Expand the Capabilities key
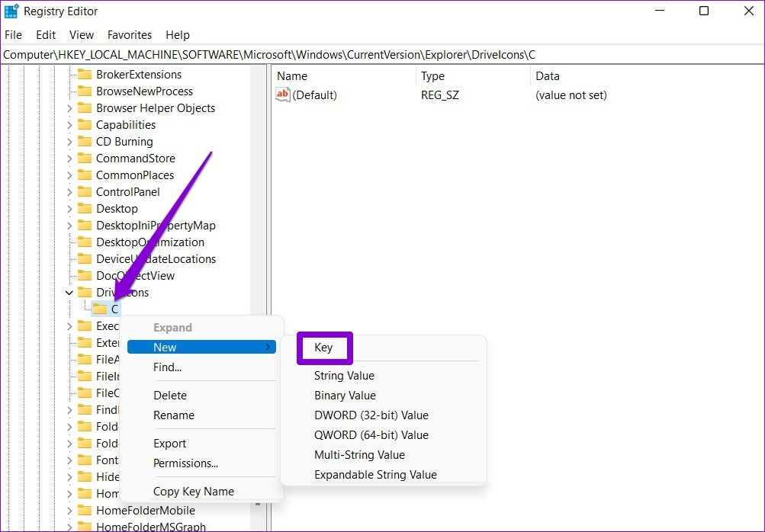This screenshot has width=765, height=532. [x=69, y=125]
